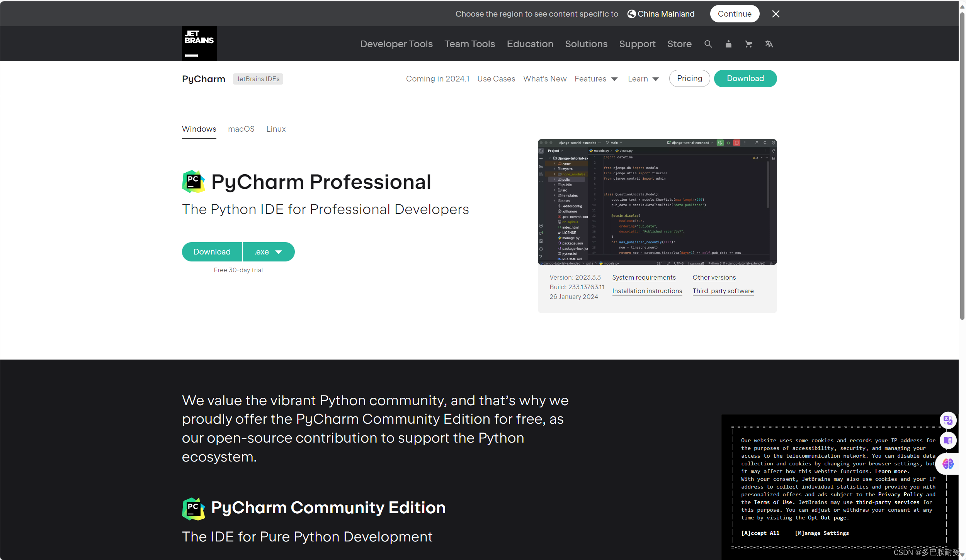The image size is (966, 560).
Task: Open the JetBrains account person icon
Action: 728,44
